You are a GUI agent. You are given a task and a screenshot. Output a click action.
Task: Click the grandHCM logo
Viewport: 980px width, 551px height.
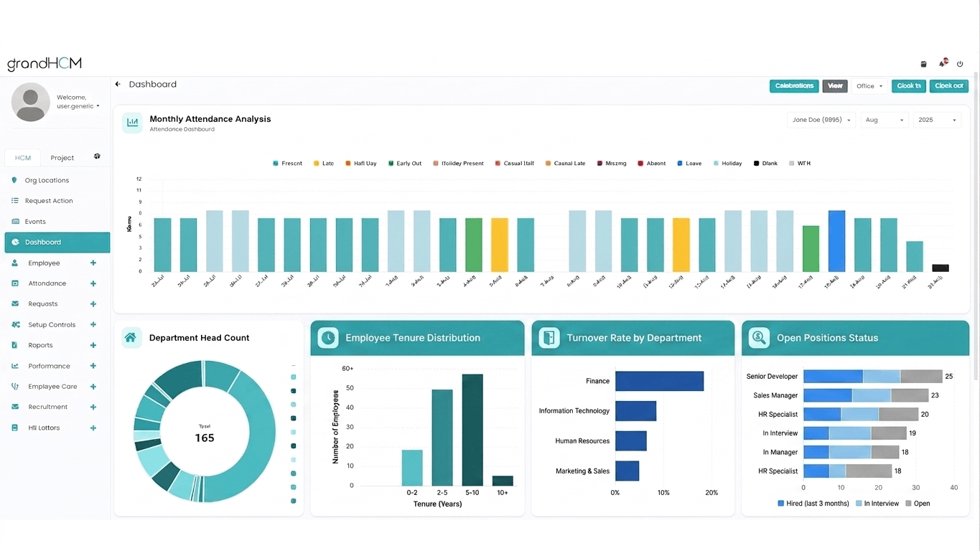click(x=45, y=64)
